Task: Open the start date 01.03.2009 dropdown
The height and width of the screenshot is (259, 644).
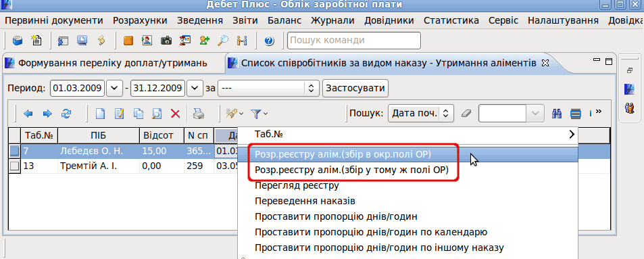Action: pos(115,88)
